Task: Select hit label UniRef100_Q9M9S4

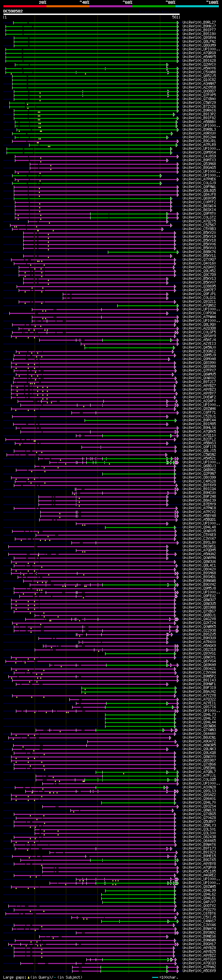Action: click(199, 153)
